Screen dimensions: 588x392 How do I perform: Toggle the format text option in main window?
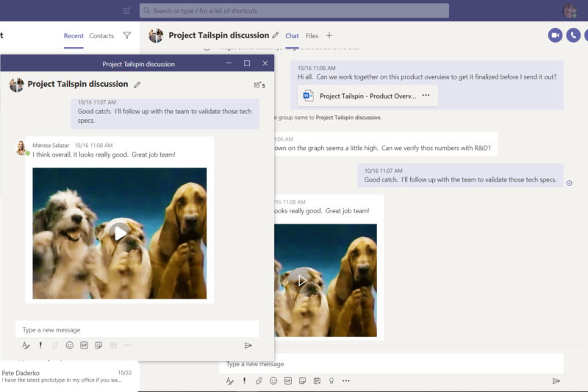[x=229, y=381]
